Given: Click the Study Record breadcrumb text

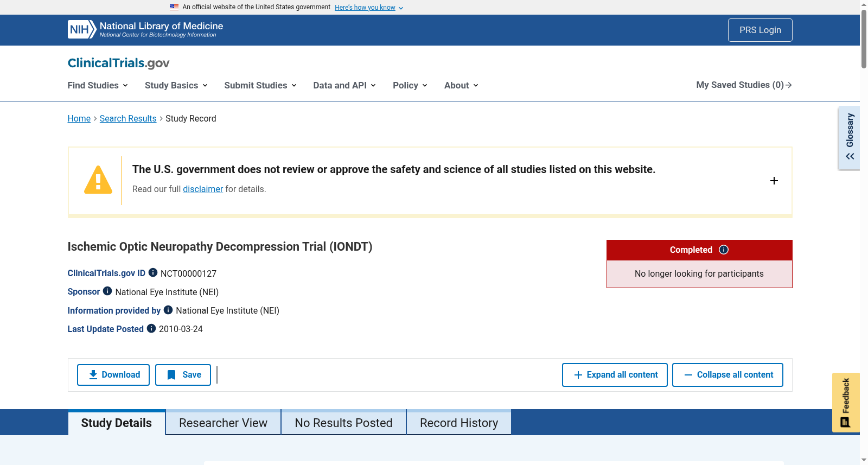Looking at the screenshot, I should [191, 118].
